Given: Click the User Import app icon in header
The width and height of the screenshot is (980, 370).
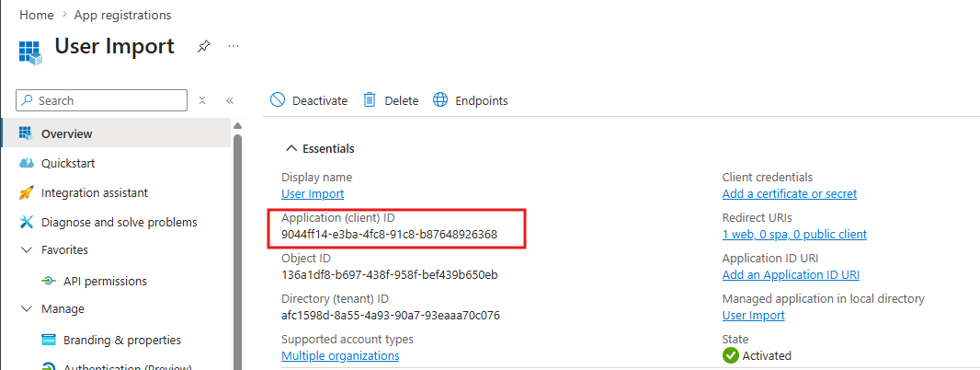Looking at the screenshot, I should pyautogui.click(x=30, y=52).
